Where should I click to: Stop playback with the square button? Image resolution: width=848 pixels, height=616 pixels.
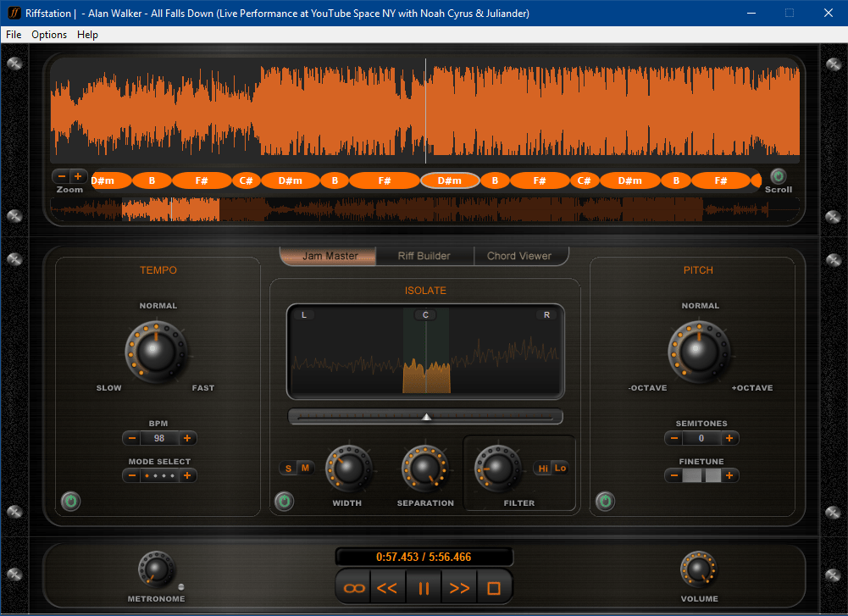(x=494, y=588)
